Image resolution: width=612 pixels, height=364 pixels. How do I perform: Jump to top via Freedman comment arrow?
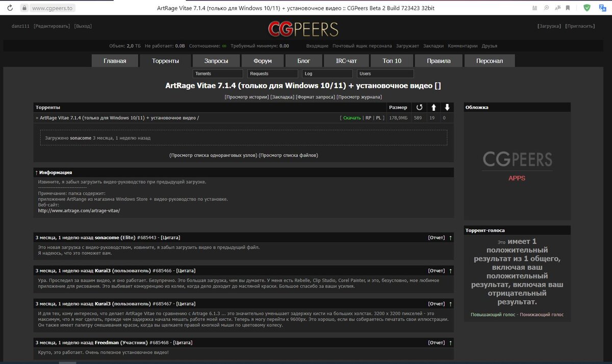click(450, 343)
